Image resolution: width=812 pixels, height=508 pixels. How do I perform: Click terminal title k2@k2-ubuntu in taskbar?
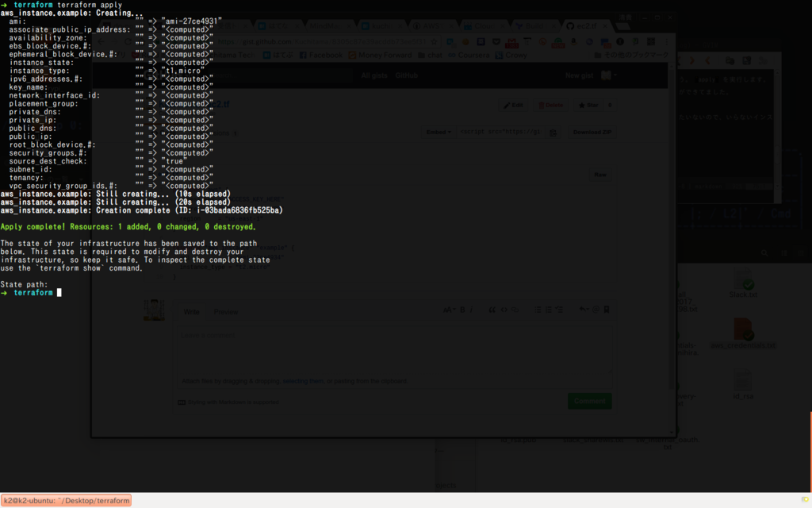(67, 500)
